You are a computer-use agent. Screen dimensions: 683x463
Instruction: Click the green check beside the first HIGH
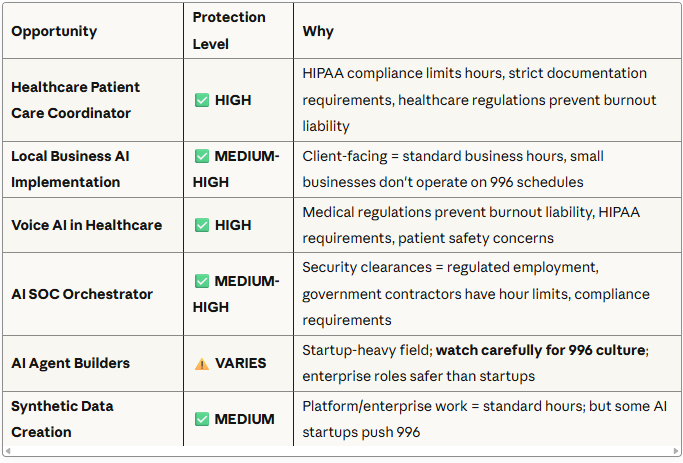click(202, 100)
